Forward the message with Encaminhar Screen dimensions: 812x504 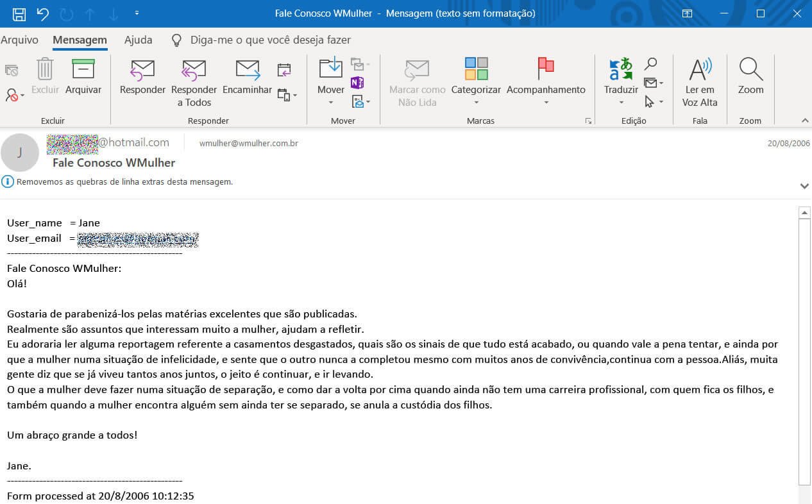click(x=247, y=77)
